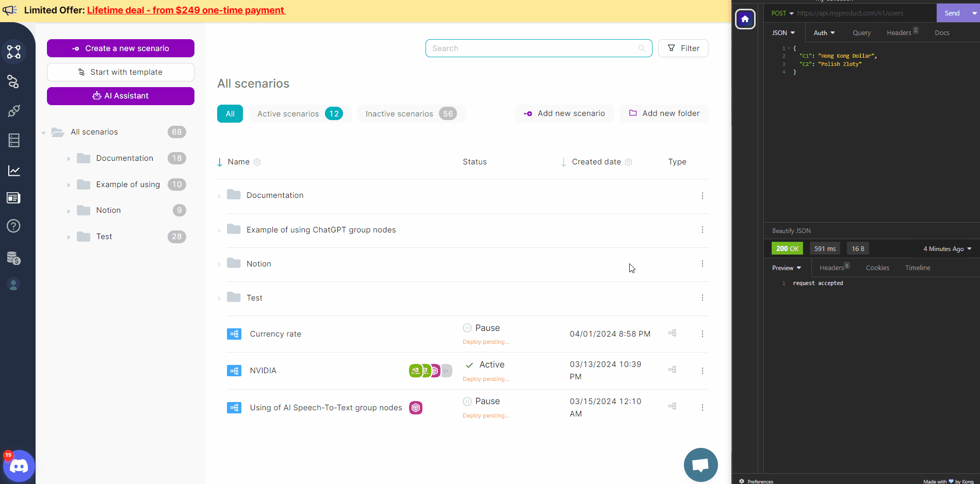Image resolution: width=980 pixels, height=484 pixels.
Task: Open the Lifetime deal offer link
Action: tap(186, 10)
